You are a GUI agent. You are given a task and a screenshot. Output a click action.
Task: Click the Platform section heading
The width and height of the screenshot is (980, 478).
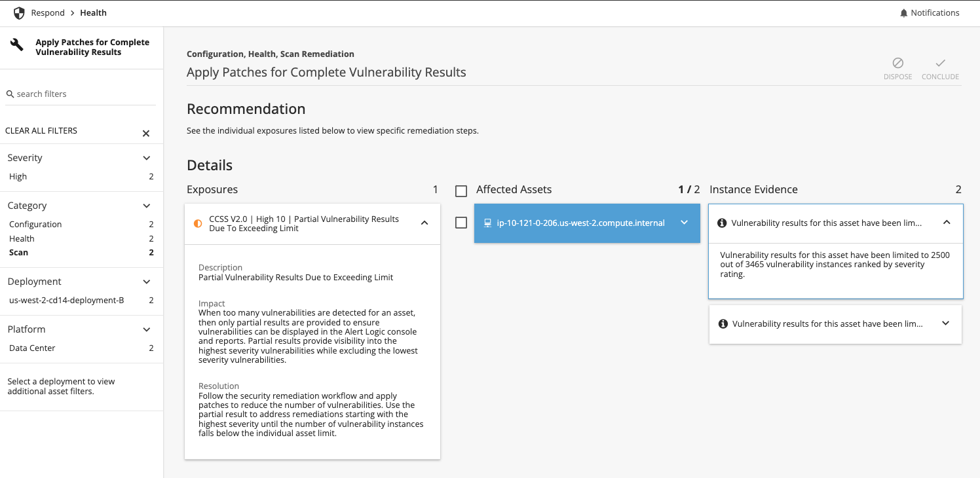click(x=26, y=329)
